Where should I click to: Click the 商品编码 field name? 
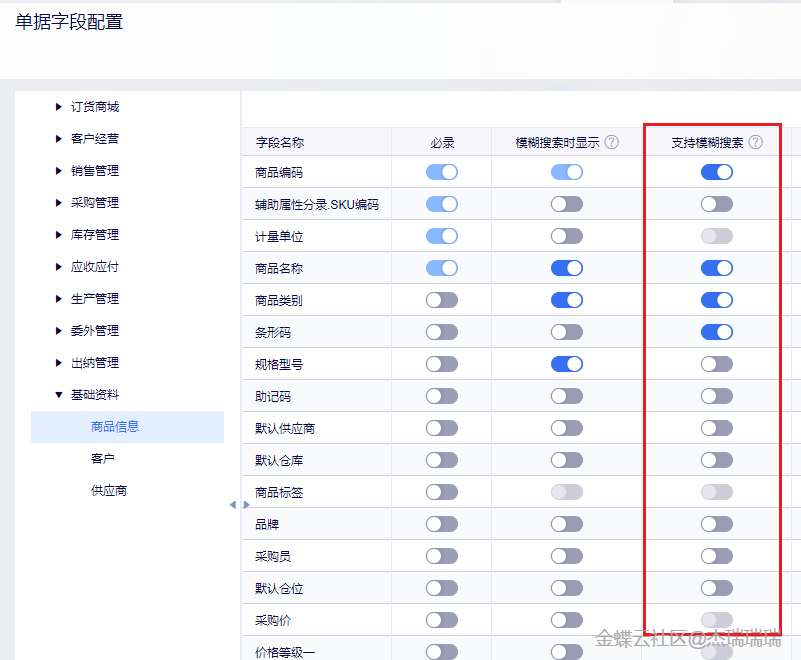[279, 173]
